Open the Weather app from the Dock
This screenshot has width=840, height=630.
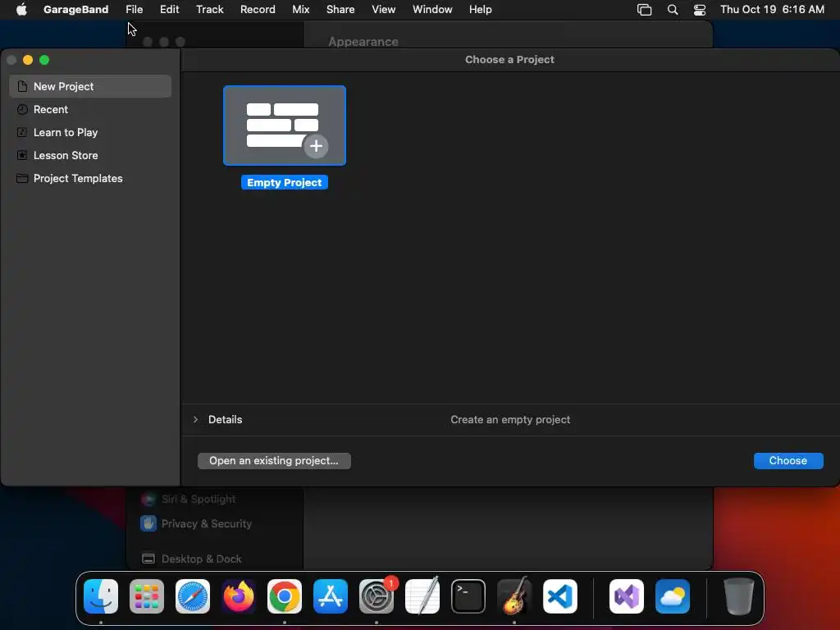(x=673, y=596)
